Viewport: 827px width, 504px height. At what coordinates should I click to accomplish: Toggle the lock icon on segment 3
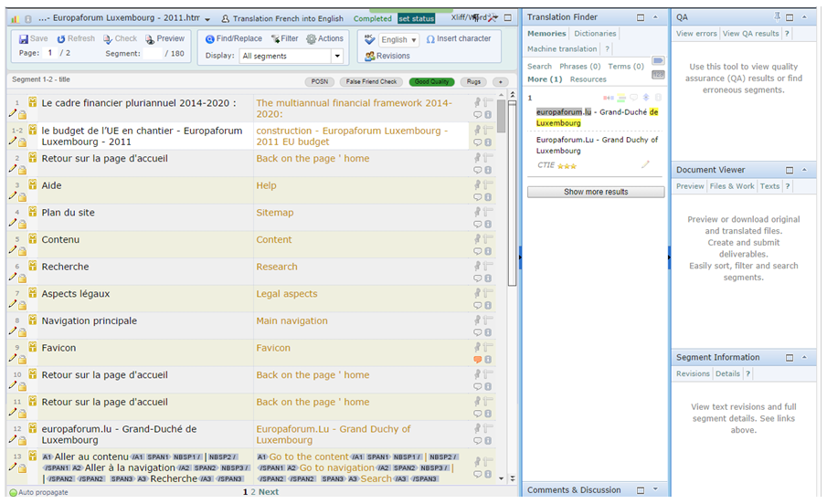click(x=22, y=196)
